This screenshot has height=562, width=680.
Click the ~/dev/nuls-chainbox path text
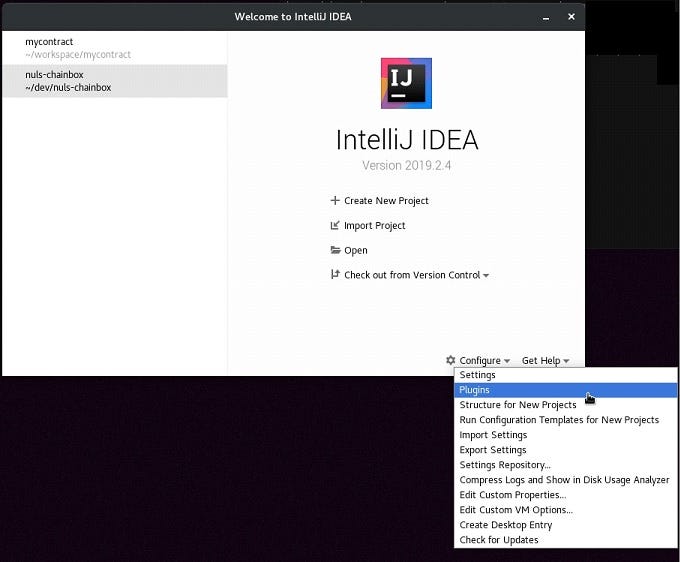click(68, 87)
